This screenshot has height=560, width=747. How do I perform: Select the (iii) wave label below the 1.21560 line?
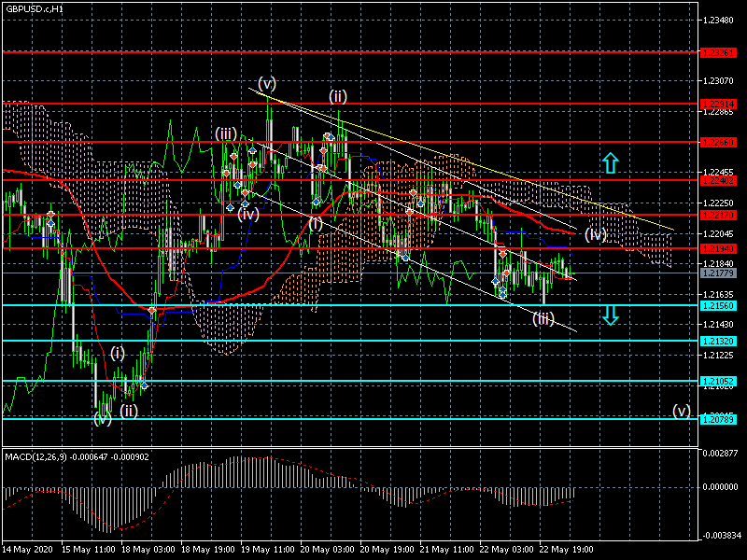[543, 318]
